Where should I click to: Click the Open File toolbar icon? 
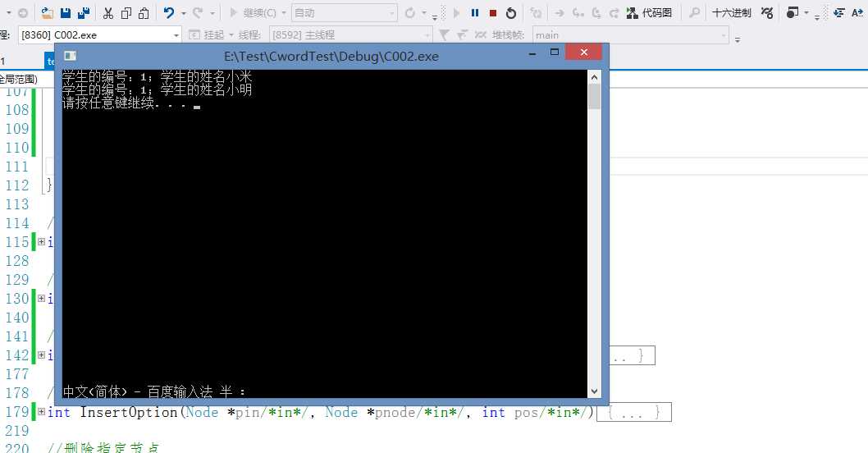pyautogui.click(x=47, y=13)
